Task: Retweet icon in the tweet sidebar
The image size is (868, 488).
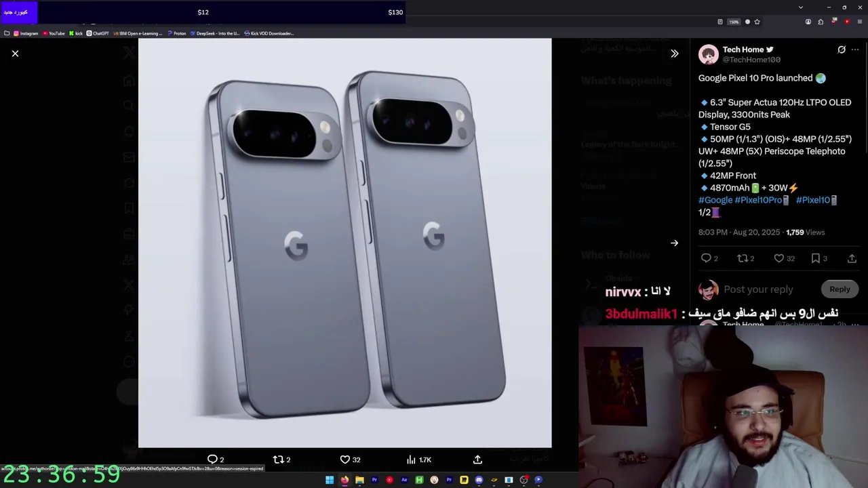Action: (743, 258)
